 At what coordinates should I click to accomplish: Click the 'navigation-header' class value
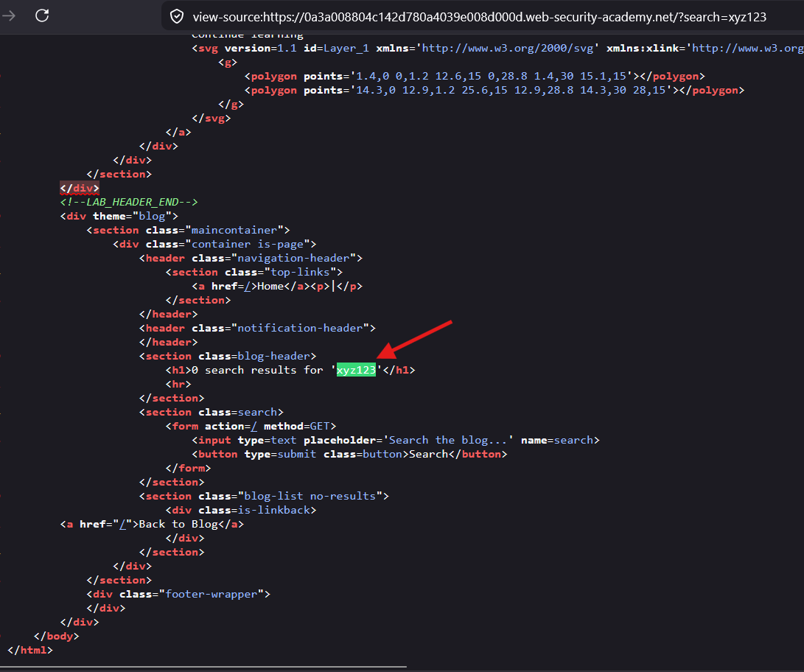[x=293, y=259]
